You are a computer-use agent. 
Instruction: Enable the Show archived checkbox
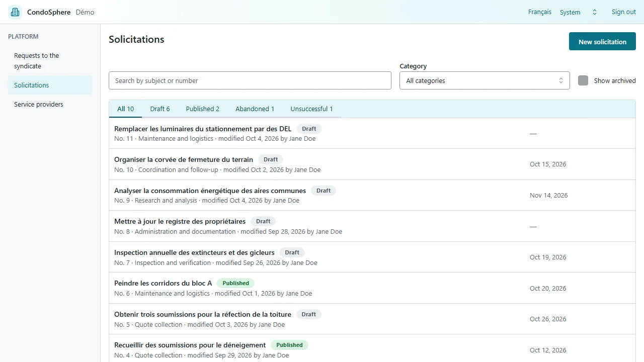(583, 80)
